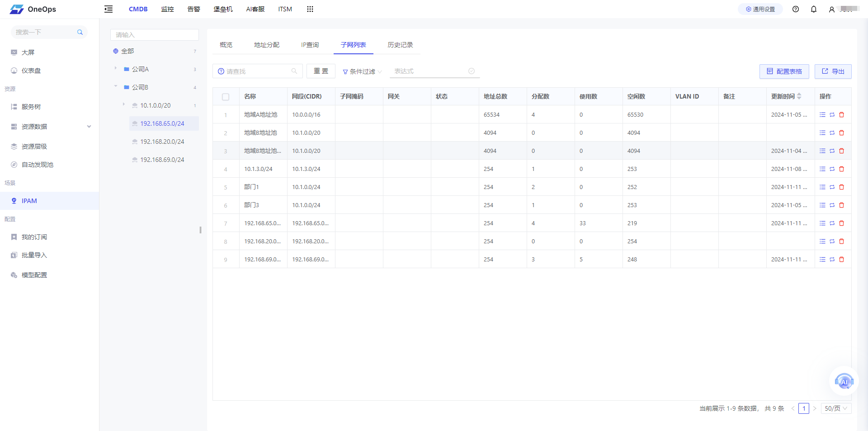Viewport: 868px width, 431px height.
Task: Click the 重置 reset button
Action: coord(321,71)
